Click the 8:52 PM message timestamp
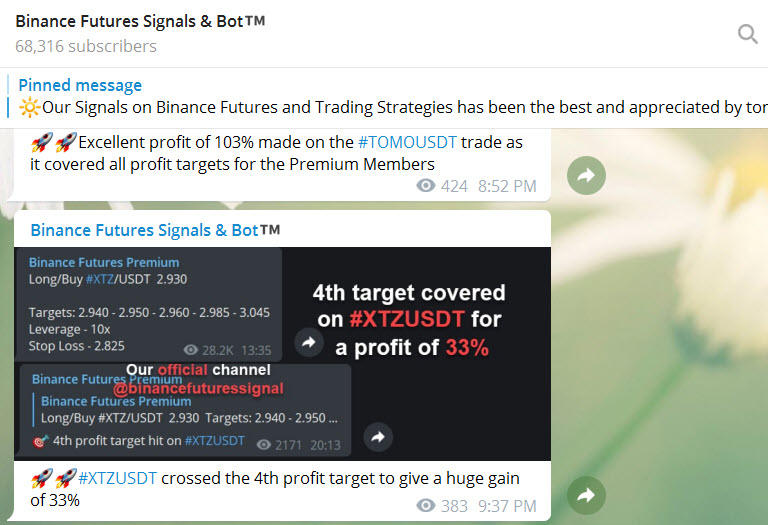The height and width of the screenshot is (525, 768). 506,186
